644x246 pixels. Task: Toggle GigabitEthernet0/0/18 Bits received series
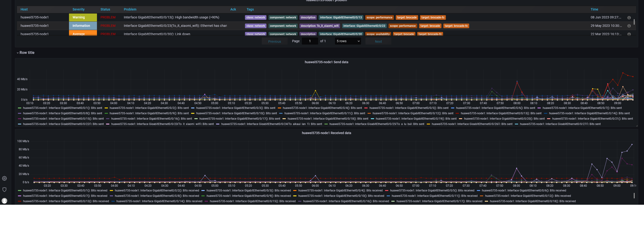coord(533,201)
